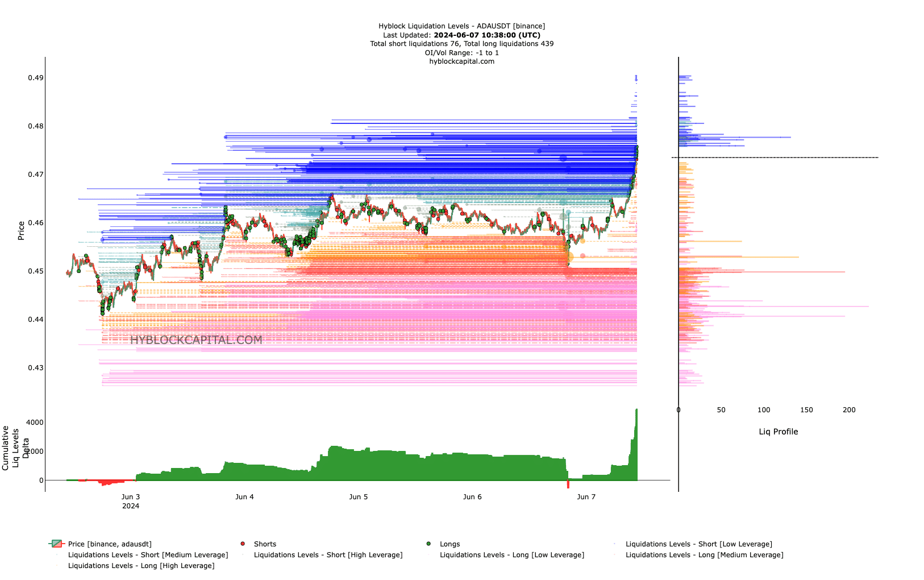Click the 2024 year label under Jun 3
924x580 pixels.
[131, 506]
